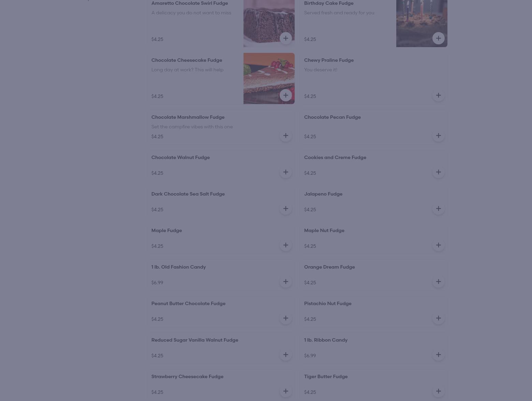532x401 pixels.
Task: Add Birthday Cake Fudge with plus icon
Action: tap(439, 38)
